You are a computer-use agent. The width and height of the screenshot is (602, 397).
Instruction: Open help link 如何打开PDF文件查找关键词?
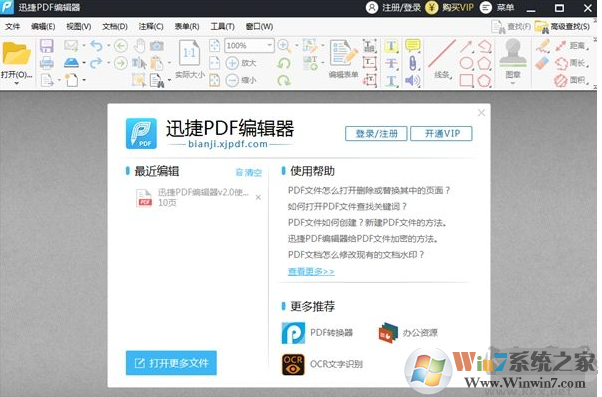(347, 207)
